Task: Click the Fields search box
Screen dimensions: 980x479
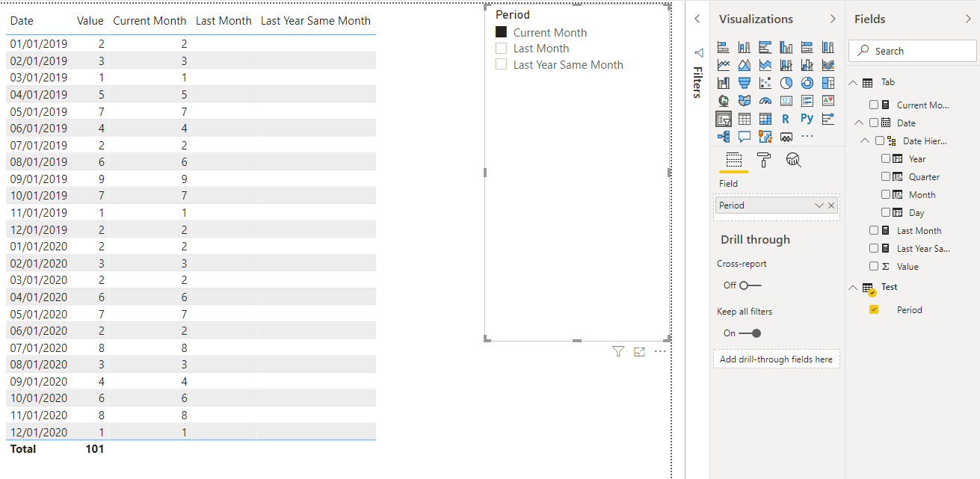Action: pyautogui.click(x=912, y=51)
